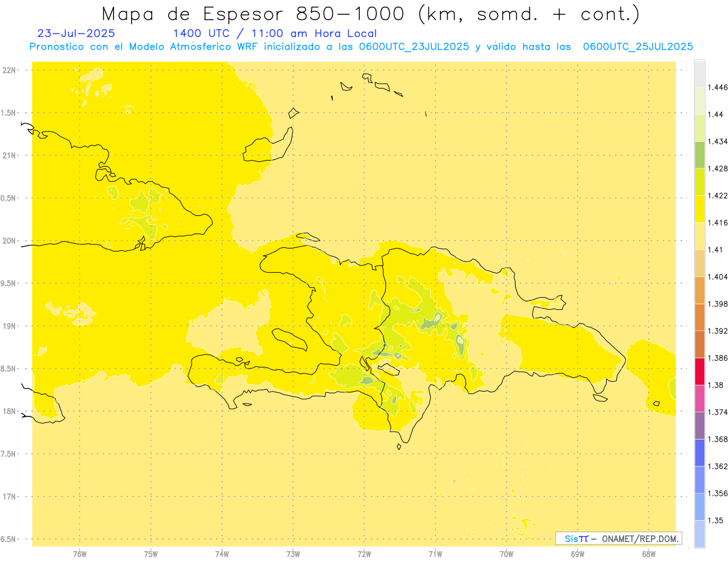Click the longitude label '69W'

coord(578,554)
